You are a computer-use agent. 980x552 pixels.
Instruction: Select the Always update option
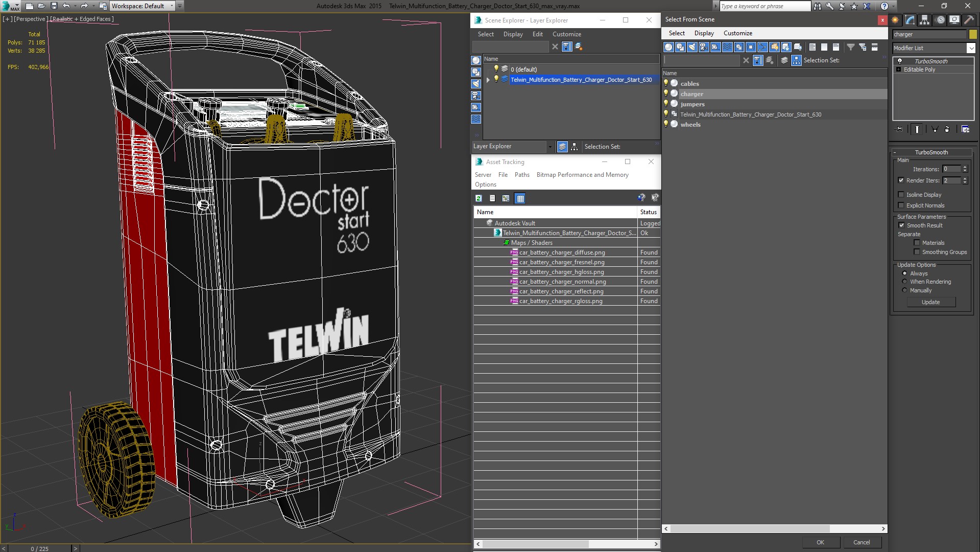tap(904, 273)
